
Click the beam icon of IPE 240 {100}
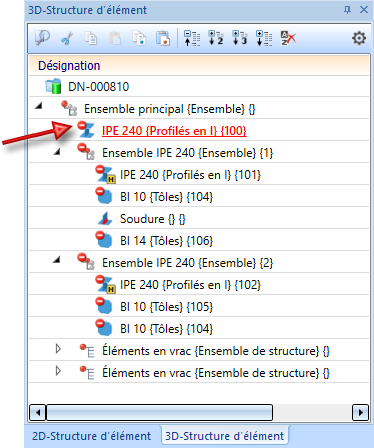pos(86,130)
